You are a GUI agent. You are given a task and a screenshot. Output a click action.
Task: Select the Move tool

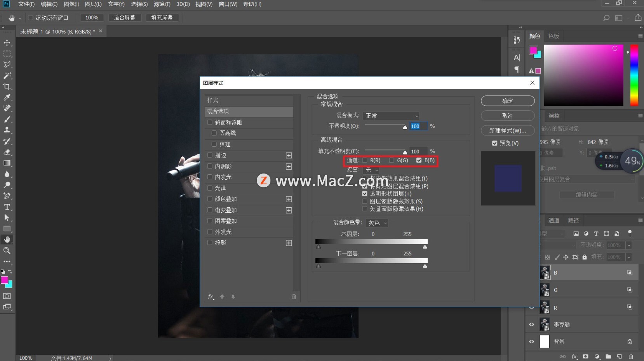click(7, 42)
